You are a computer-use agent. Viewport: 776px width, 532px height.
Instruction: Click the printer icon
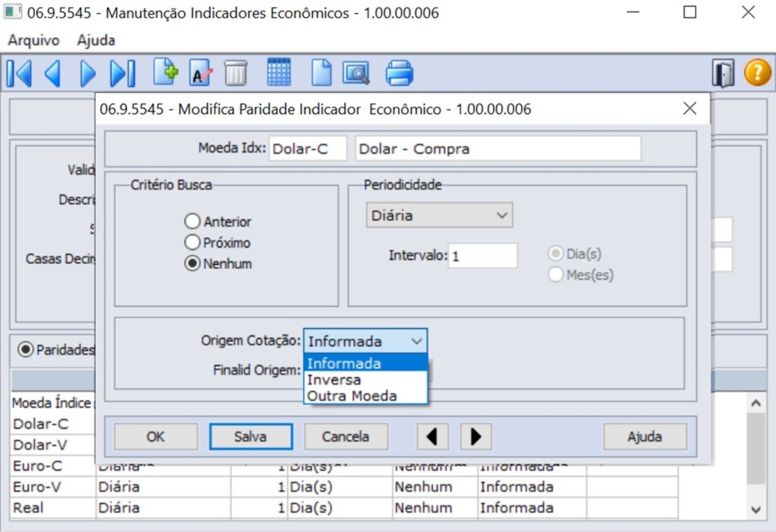click(399, 72)
